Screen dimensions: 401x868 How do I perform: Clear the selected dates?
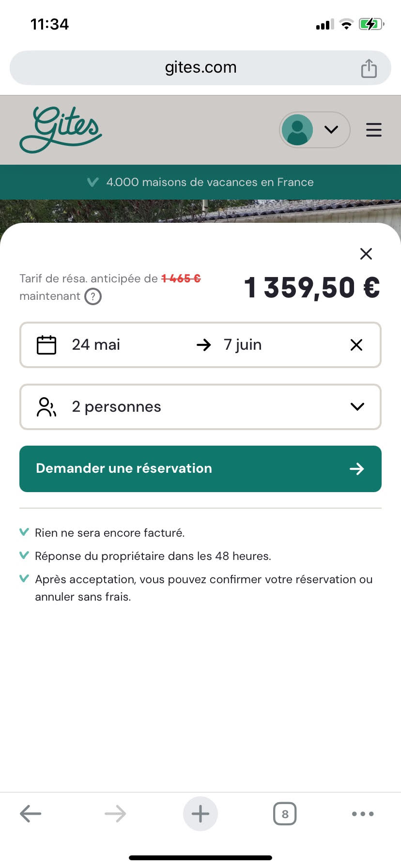point(356,345)
